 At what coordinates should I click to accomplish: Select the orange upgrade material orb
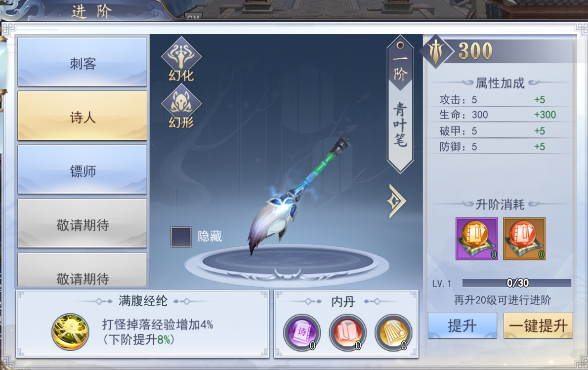click(524, 239)
